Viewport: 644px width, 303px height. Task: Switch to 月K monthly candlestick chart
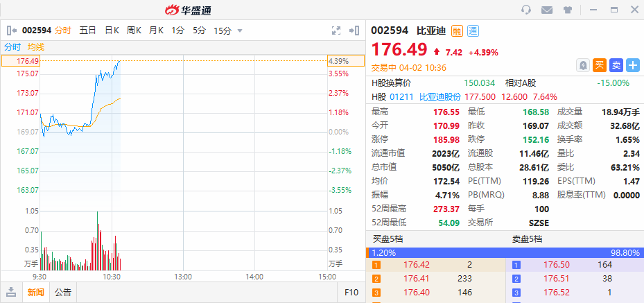[x=156, y=31]
